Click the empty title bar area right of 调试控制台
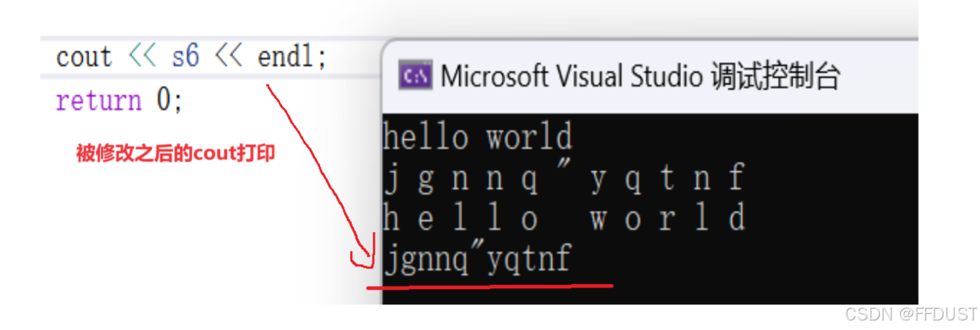The width and height of the screenshot is (980, 330). [x=879, y=76]
